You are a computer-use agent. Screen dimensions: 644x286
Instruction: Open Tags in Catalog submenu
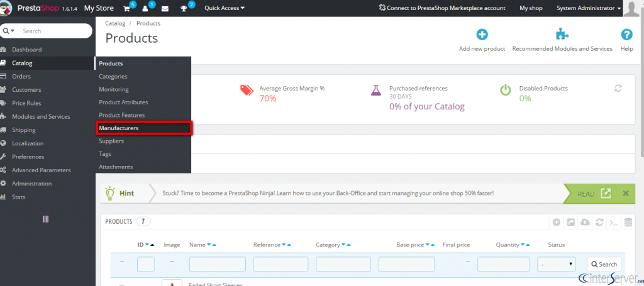(105, 154)
